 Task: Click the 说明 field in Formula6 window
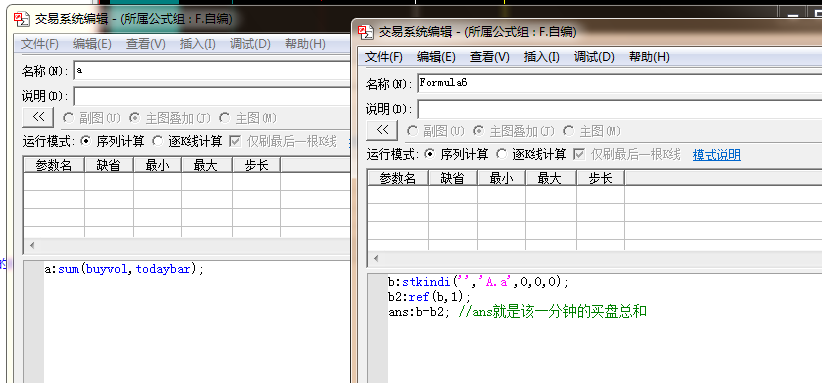coord(620,109)
